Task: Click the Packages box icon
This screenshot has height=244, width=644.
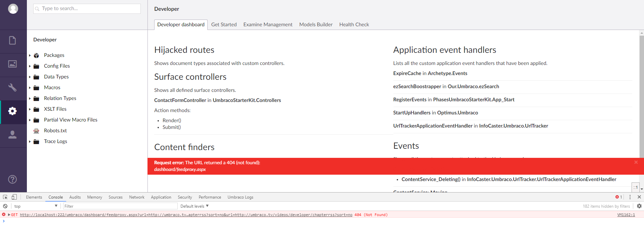Action: 36,56
